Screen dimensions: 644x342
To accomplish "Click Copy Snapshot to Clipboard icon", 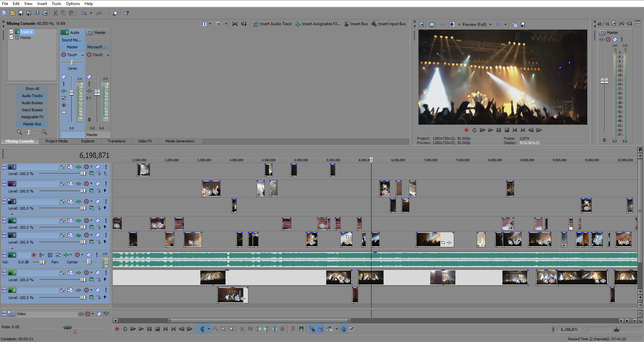I will (x=514, y=24).
